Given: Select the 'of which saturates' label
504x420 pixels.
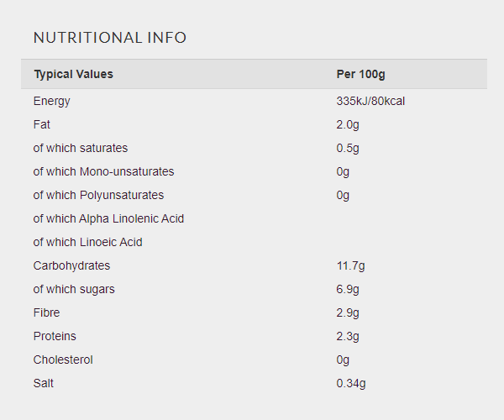Looking at the screenshot, I should [81, 148].
